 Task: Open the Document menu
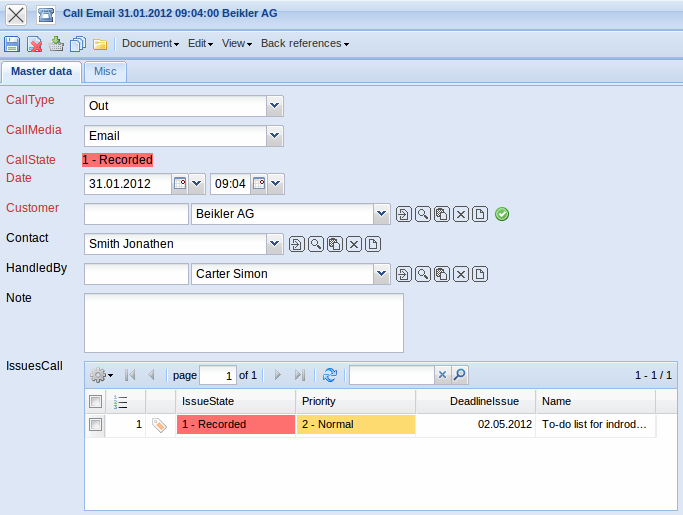pyautogui.click(x=150, y=44)
